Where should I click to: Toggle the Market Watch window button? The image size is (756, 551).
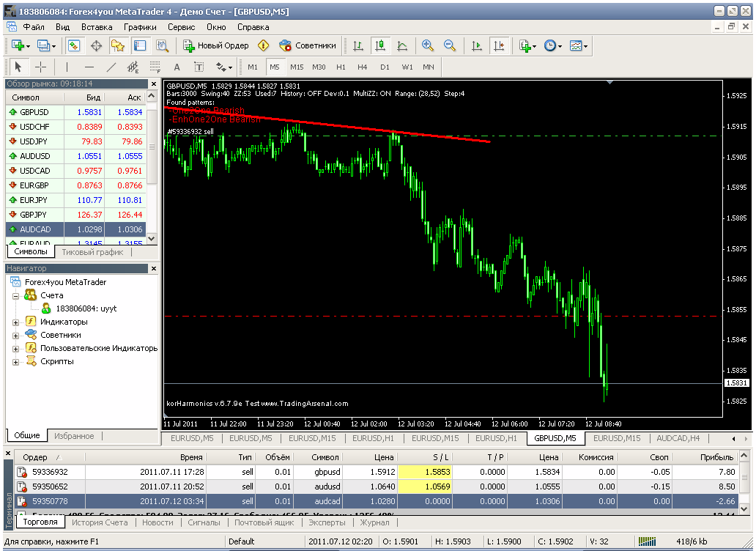click(x=74, y=45)
